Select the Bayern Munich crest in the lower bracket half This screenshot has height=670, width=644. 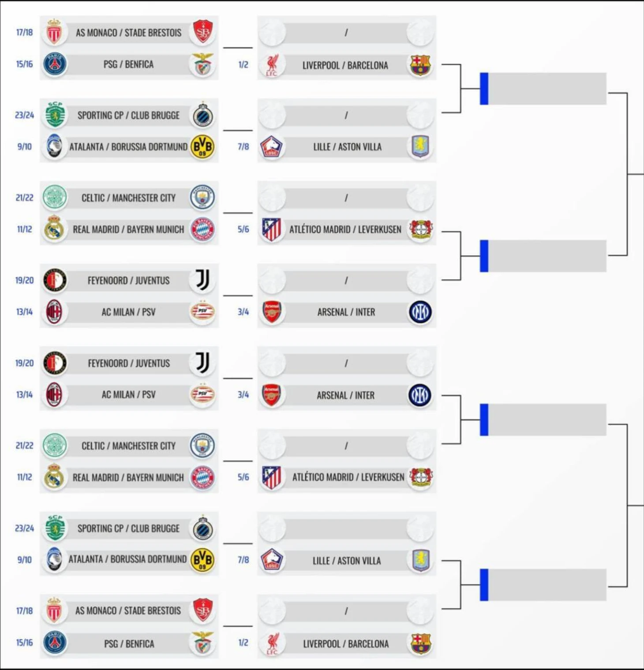(x=202, y=477)
